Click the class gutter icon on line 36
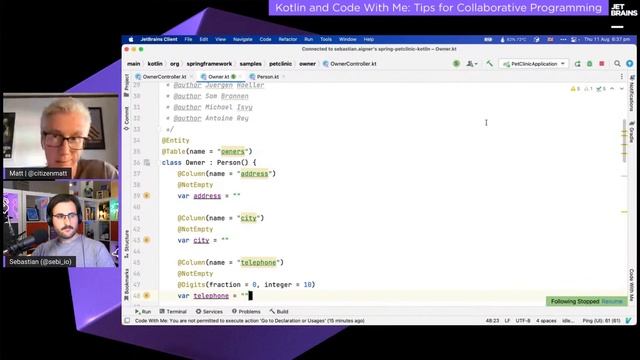The image size is (640, 360). coord(147,162)
